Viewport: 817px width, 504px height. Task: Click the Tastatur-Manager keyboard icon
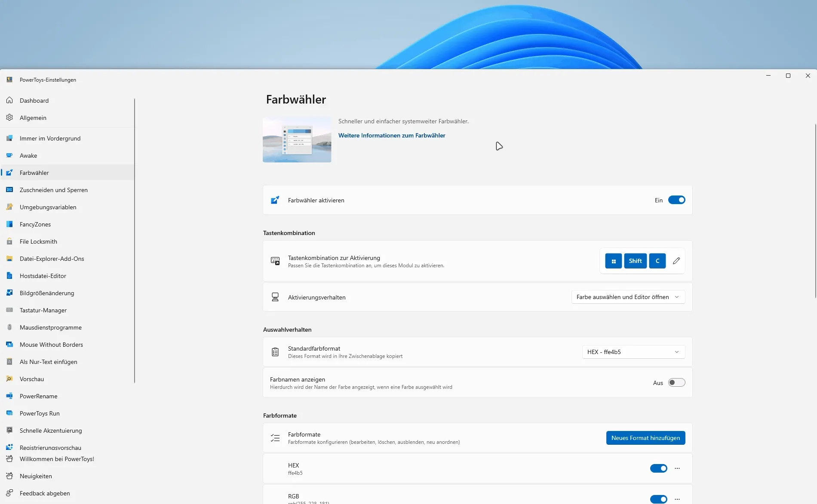(9, 310)
